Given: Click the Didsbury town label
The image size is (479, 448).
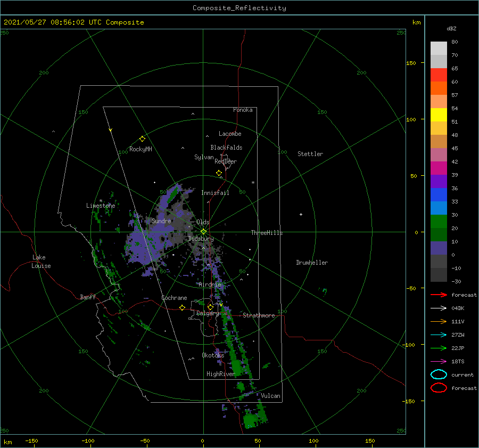Looking at the screenshot, I should tap(201, 239).
